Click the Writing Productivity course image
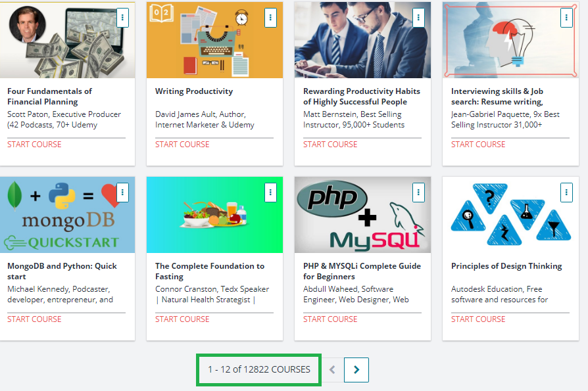 click(214, 40)
